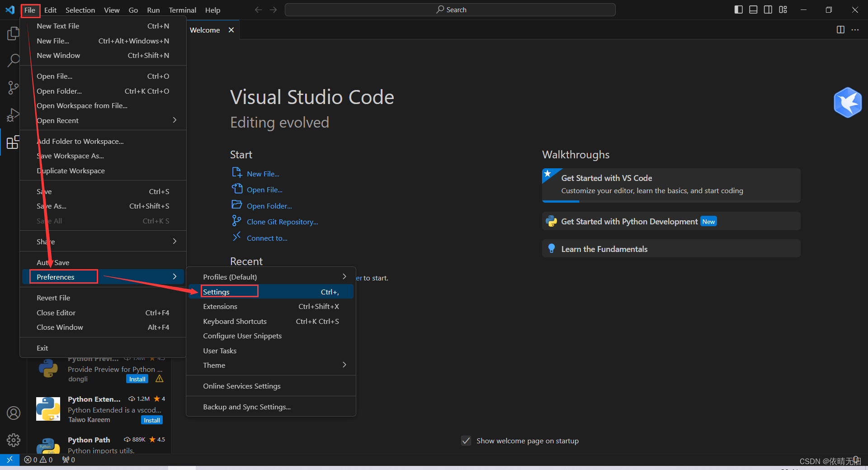Choose Keyboard Shortcuts menu entry
This screenshot has height=470, width=868.
[271, 321]
